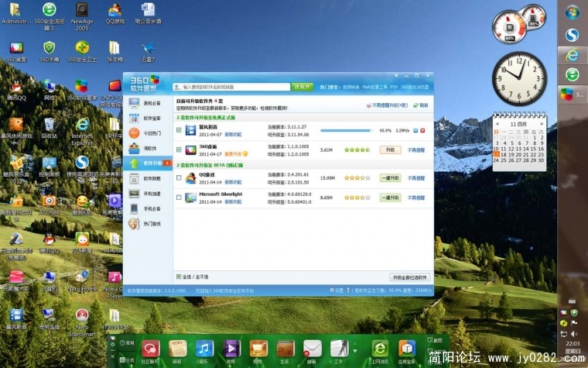Click dock page up arrow

pos(355,343)
